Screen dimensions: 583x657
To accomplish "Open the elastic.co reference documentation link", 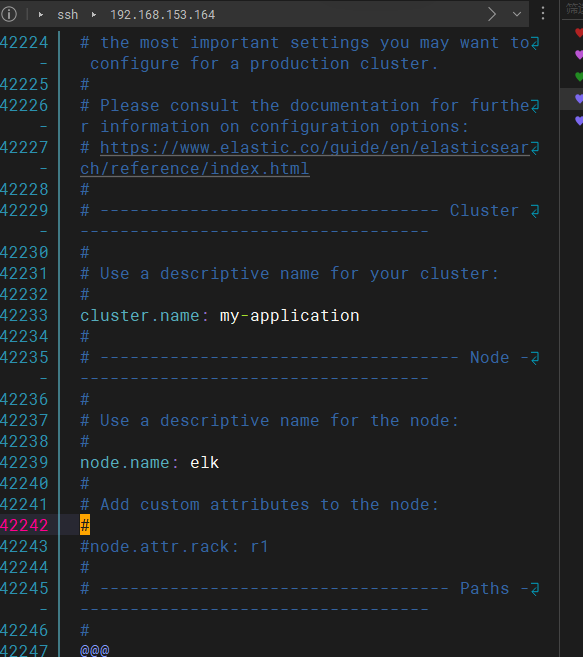I will (315, 147).
